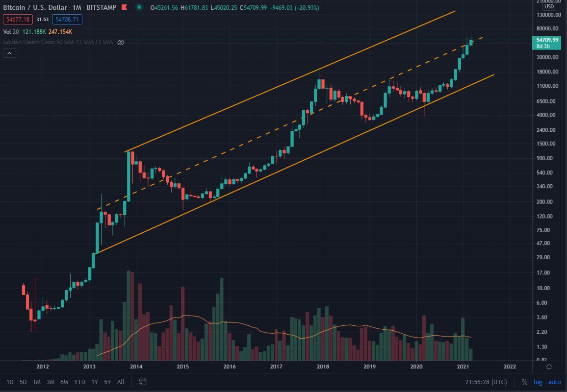Toggle log scale mode

tap(538, 382)
